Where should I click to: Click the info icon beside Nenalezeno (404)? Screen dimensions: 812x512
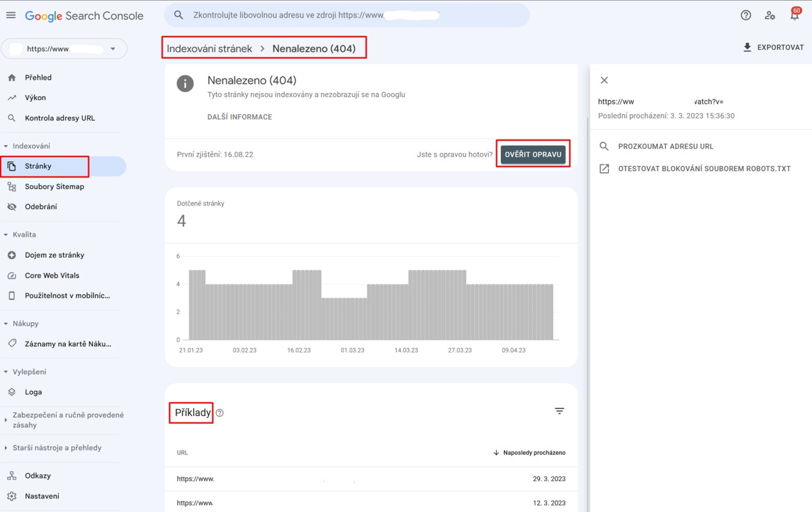coord(185,83)
